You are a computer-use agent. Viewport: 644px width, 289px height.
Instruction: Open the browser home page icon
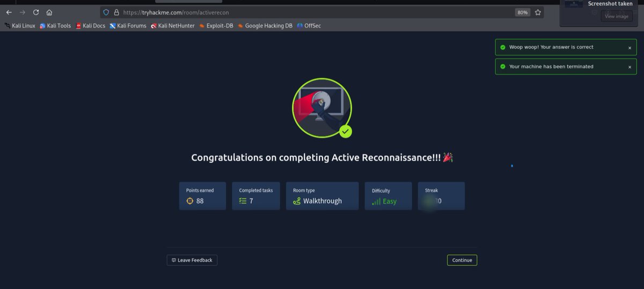tap(49, 12)
